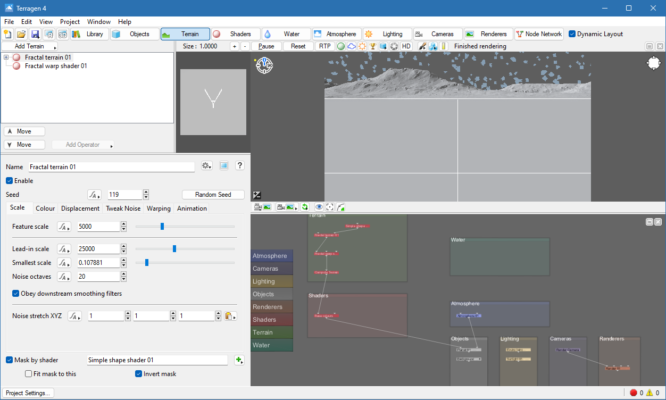The width and height of the screenshot is (666, 400).
Task: Click the New Project icon
Action: click(x=8, y=34)
